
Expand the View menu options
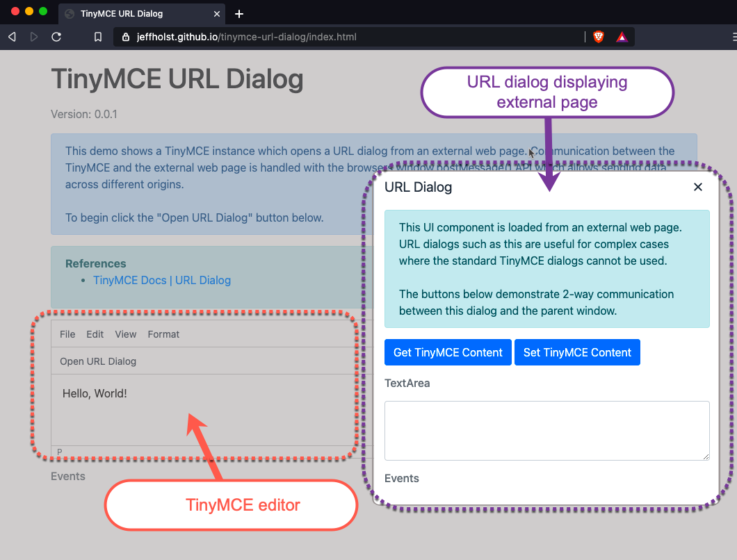(125, 334)
